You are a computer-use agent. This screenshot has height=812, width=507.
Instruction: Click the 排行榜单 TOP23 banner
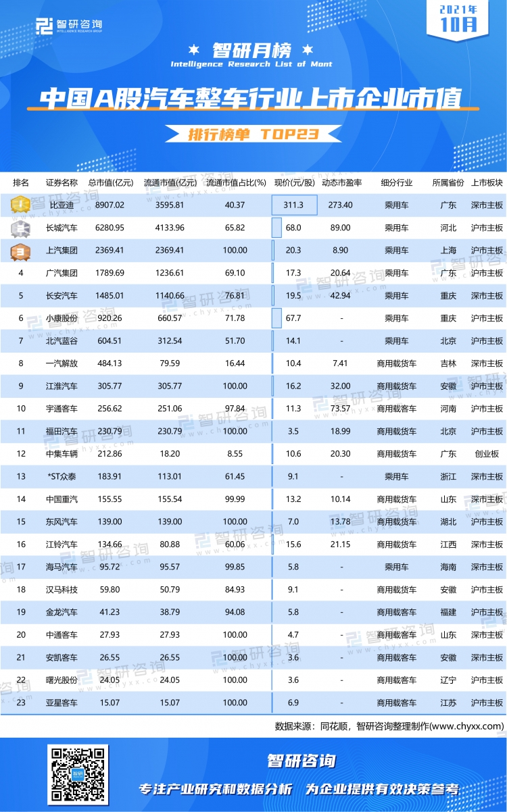coord(252,134)
